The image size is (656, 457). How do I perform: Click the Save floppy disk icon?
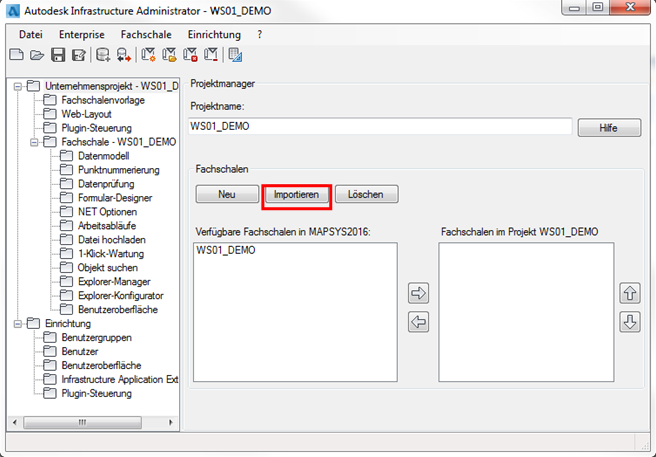[x=58, y=55]
